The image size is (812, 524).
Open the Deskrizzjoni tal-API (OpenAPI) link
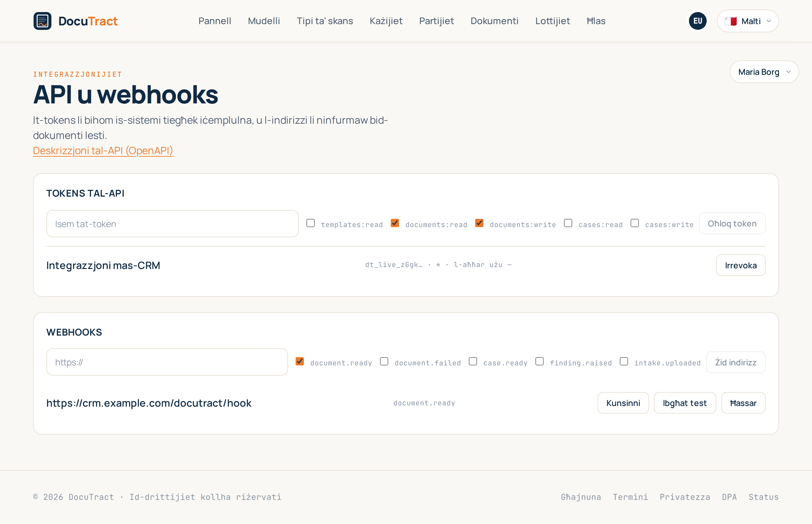tap(103, 150)
